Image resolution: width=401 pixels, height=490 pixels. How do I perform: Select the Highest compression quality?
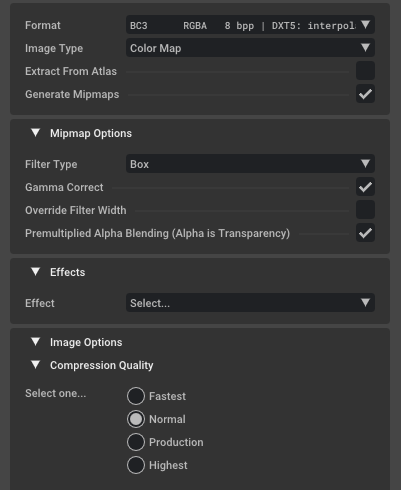pos(136,465)
